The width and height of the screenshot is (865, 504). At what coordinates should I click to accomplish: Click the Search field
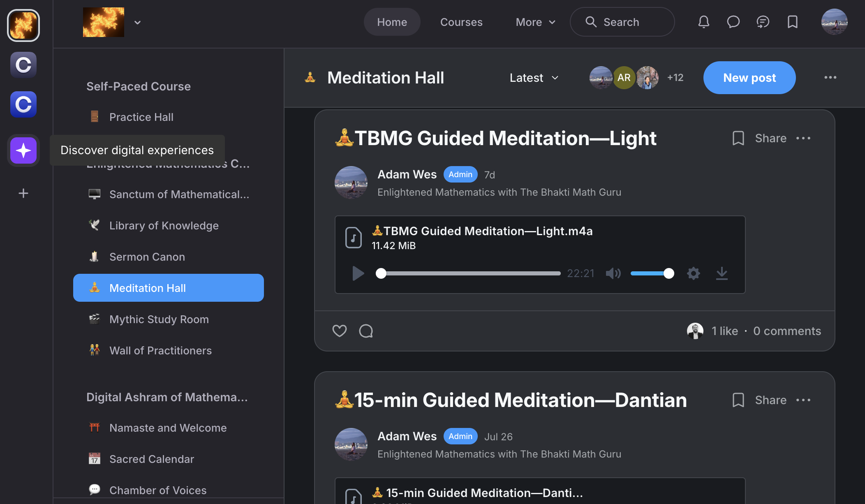pos(622,22)
